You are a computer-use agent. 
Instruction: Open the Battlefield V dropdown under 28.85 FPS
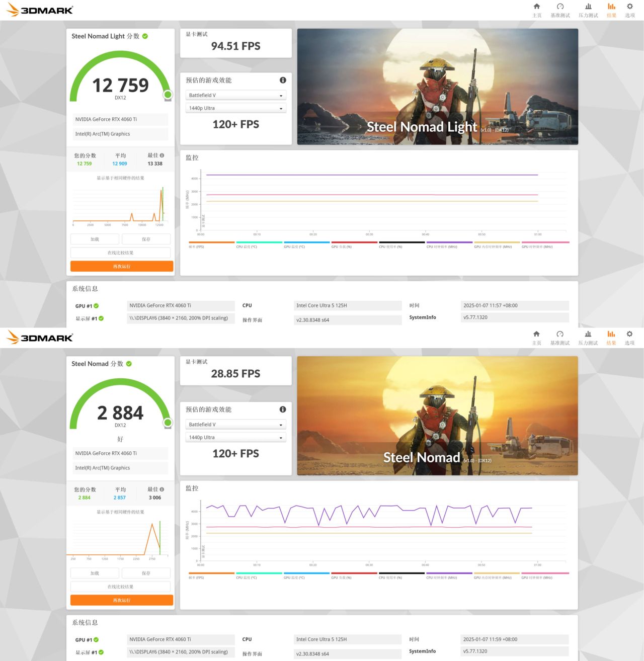[235, 425]
